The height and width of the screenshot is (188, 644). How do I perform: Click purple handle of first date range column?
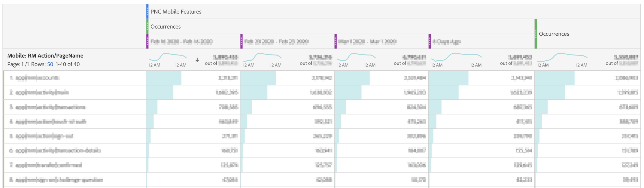click(x=147, y=41)
